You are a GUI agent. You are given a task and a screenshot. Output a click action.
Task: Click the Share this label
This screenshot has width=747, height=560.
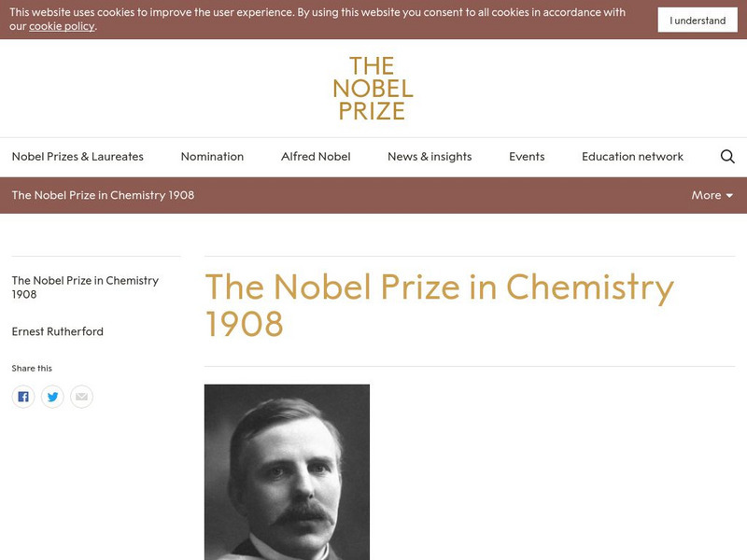click(x=32, y=369)
